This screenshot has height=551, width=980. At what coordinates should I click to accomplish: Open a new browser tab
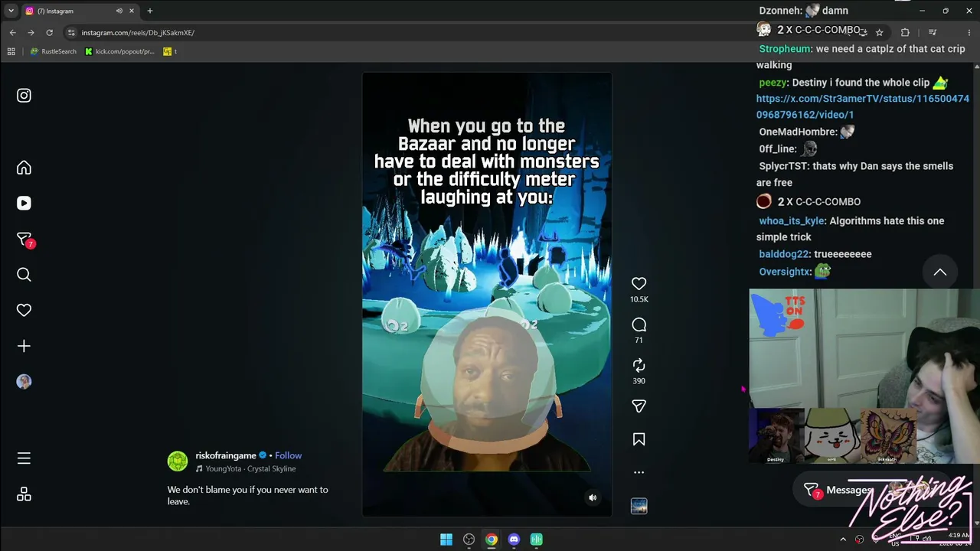150,11
